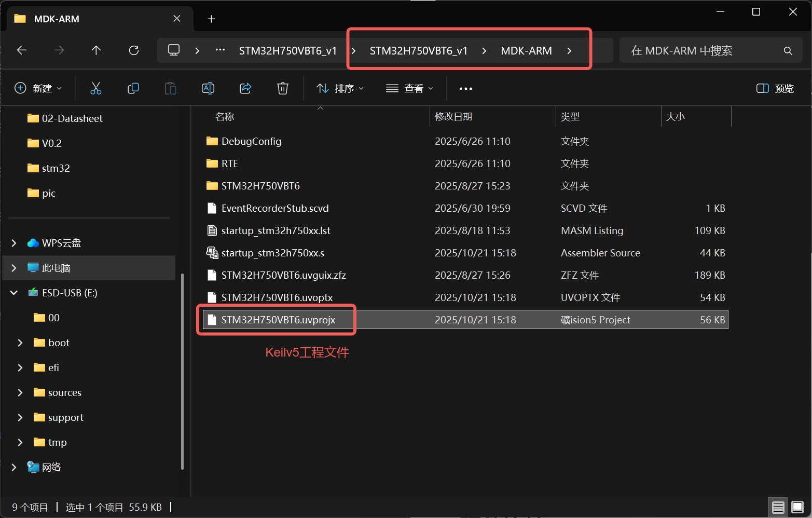The width and height of the screenshot is (812, 518).
Task: Go forward with the right arrow
Action: pos(59,50)
